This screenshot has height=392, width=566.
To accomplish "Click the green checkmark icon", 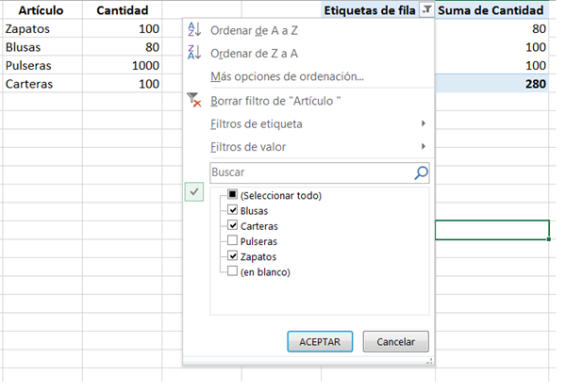I will coord(194,191).
